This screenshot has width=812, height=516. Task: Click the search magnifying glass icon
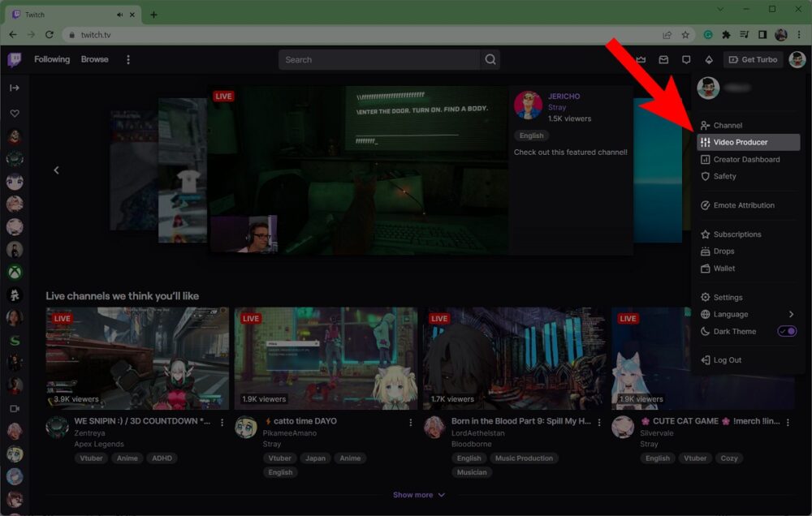[490, 59]
